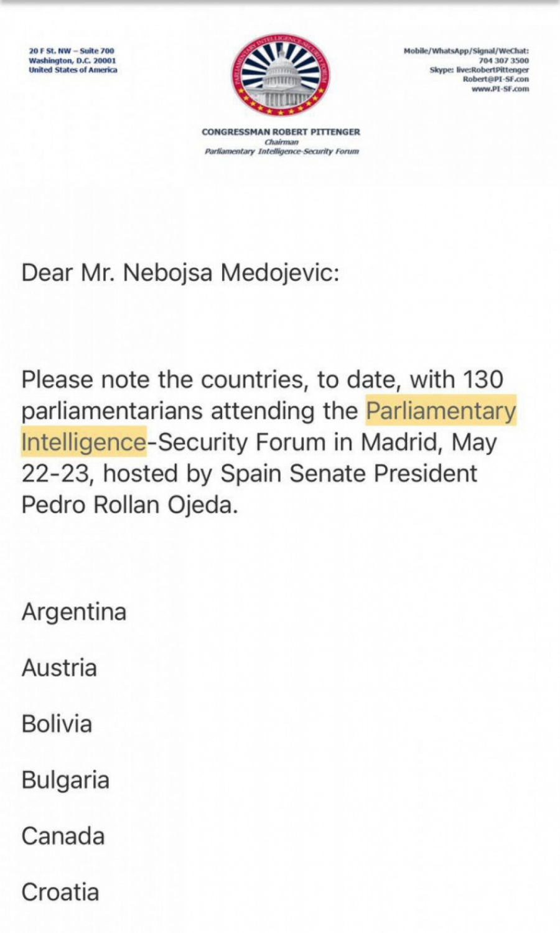Select Austria in the country list

(x=59, y=668)
